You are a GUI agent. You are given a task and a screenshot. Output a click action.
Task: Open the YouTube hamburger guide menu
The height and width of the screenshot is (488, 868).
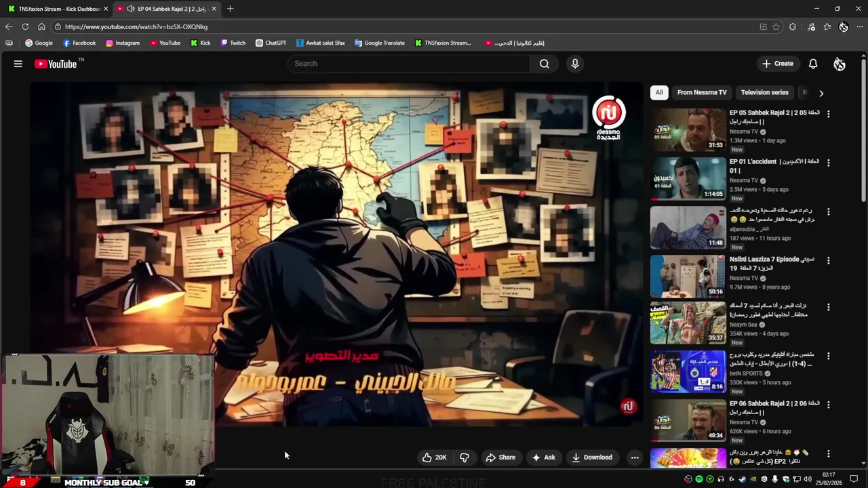point(18,64)
